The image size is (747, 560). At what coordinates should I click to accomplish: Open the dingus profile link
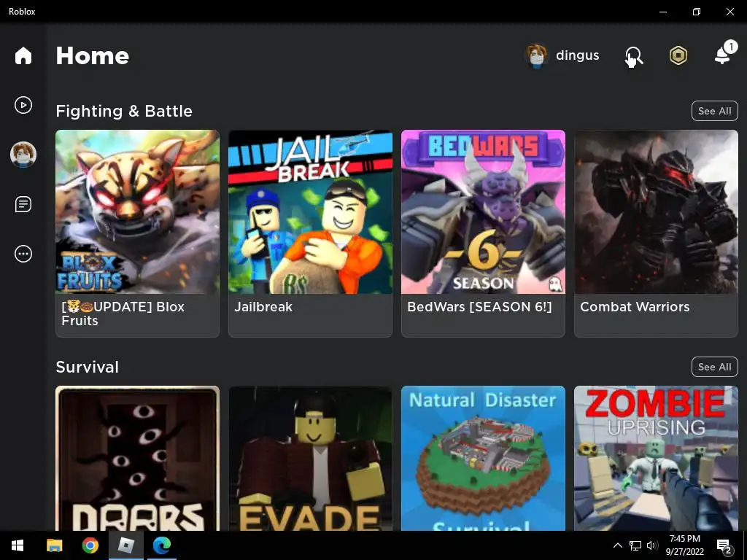click(x=562, y=55)
